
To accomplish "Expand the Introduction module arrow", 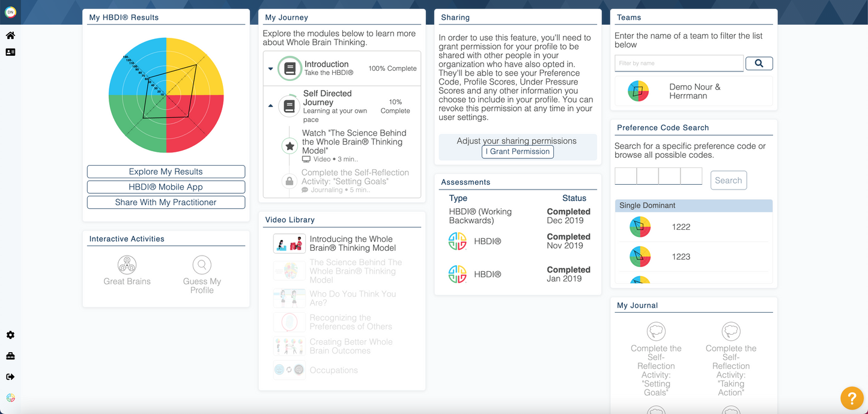I will click(270, 69).
